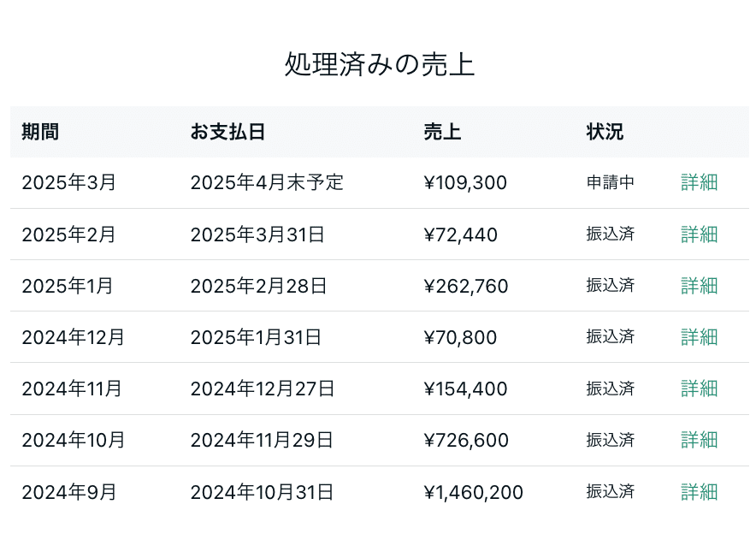Image resolution: width=756 pixels, height=534 pixels.
Task: Click the 2024年12月27日 payment date cell
Action: tap(263, 389)
